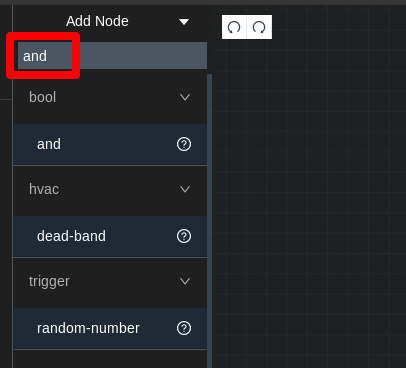The image size is (406, 368).
Task: Select the dead-band node entry
Action: [110, 236]
